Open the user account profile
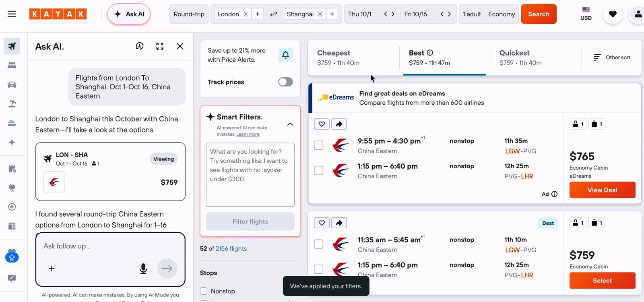Screen dimensions: 644x302 coord(638,14)
